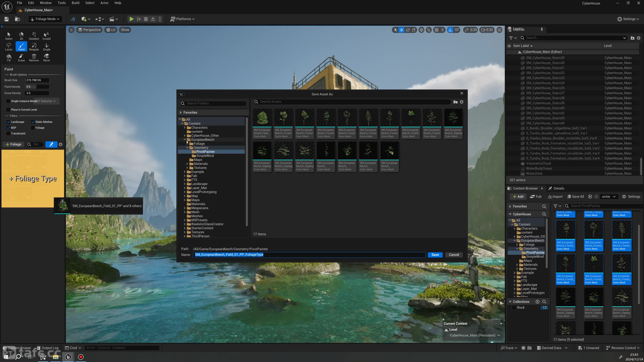Click the Deselect foliage tool
This screenshot has height=362, width=644.
pos(34,36)
